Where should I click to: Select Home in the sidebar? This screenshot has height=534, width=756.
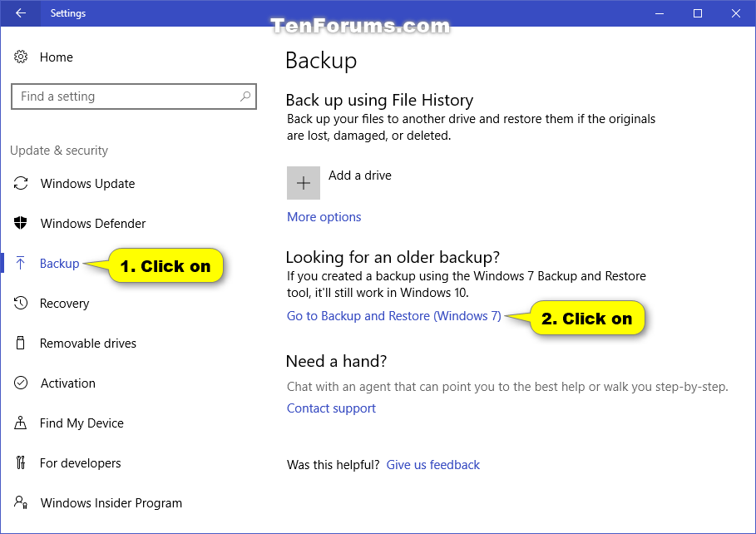(57, 57)
